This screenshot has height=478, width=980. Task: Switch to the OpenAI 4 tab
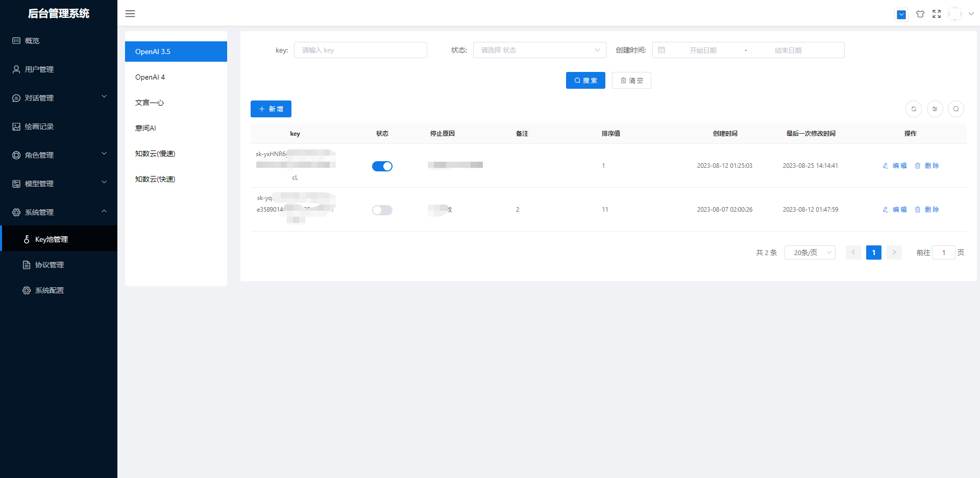tap(150, 77)
